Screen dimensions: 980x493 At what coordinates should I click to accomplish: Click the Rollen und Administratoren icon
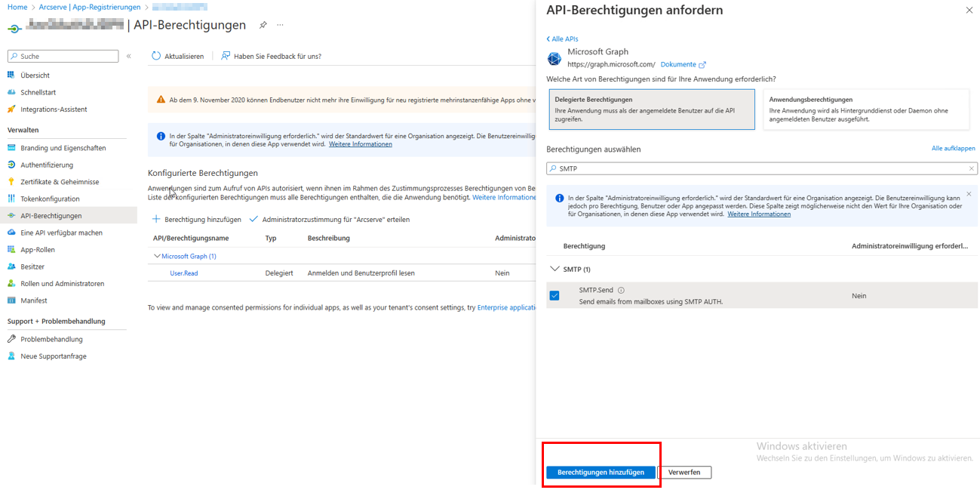point(11,284)
